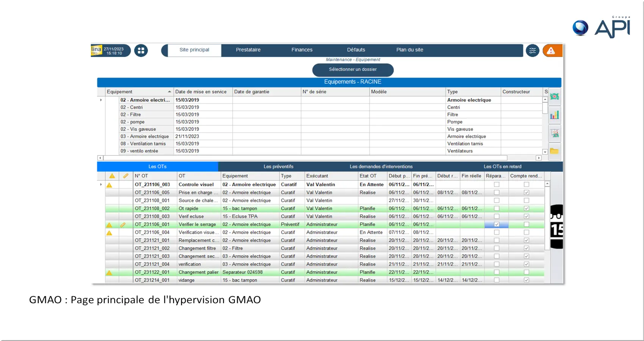Toggle Répara checkbox for OT_231106_003
This screenshot has width=644, height=341.
[x=497, y=185]
